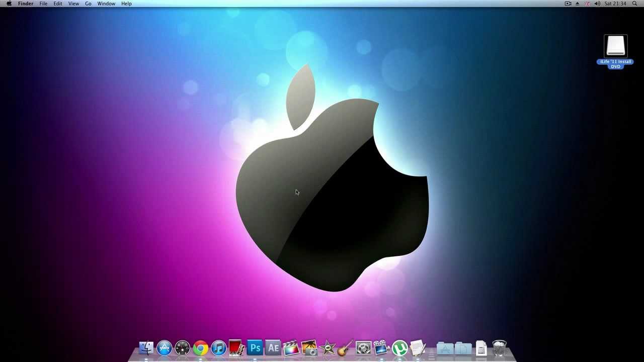
Task: Launch iPhoto from the Dock
Action: click(309, 348)
